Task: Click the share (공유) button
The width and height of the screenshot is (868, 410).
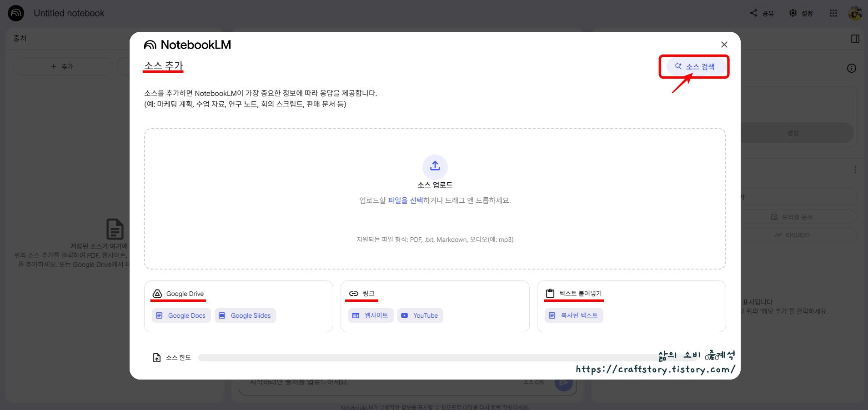Action: [762, 13]
